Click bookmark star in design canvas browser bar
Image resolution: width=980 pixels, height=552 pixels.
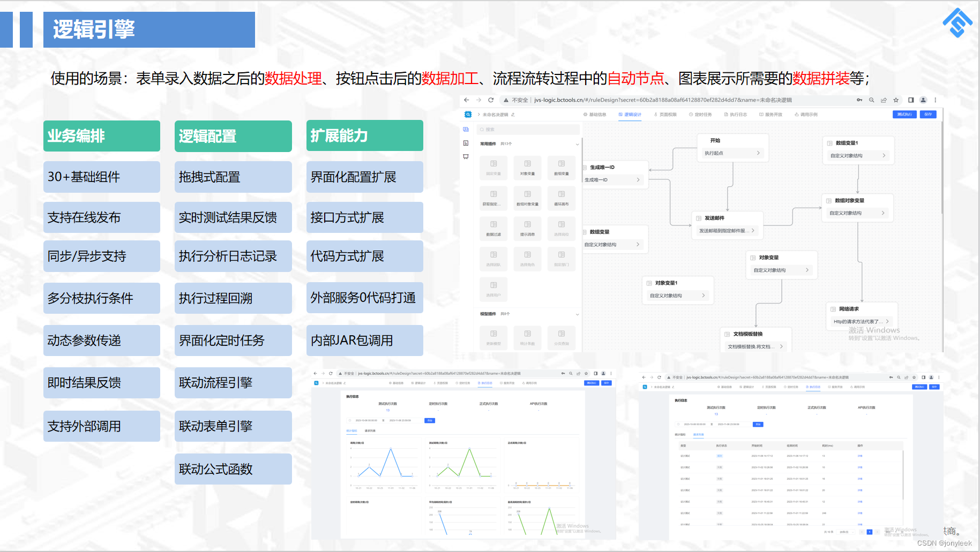point(896,100)
